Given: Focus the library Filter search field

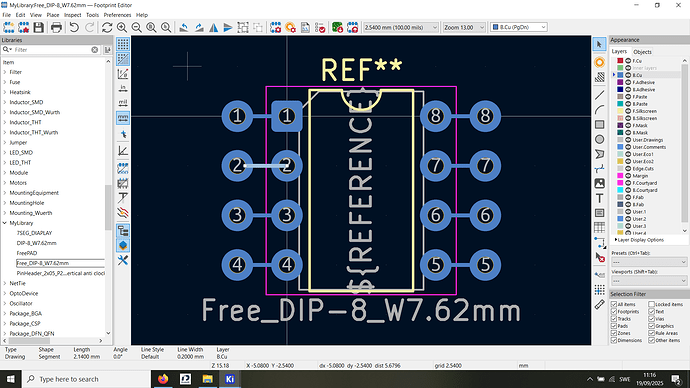Looking at the screenshot, I should (x=51, y=50).
